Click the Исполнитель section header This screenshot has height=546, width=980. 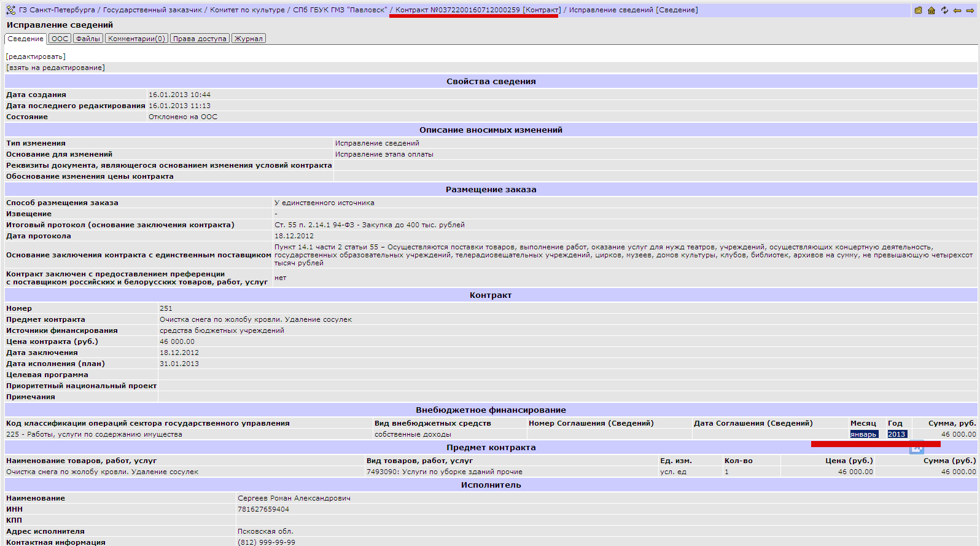[x=491, y=485]
